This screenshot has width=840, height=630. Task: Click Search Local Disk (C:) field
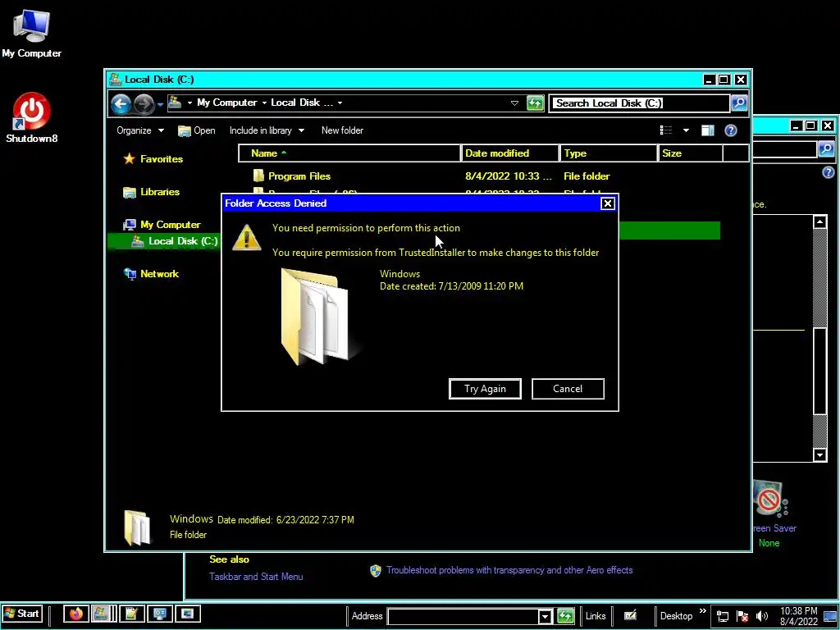coord(640,103)
